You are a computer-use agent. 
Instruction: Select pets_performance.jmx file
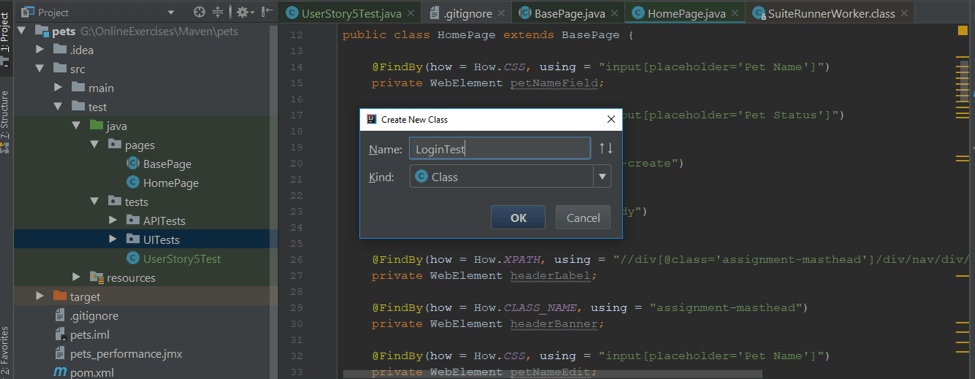[126, 354]
